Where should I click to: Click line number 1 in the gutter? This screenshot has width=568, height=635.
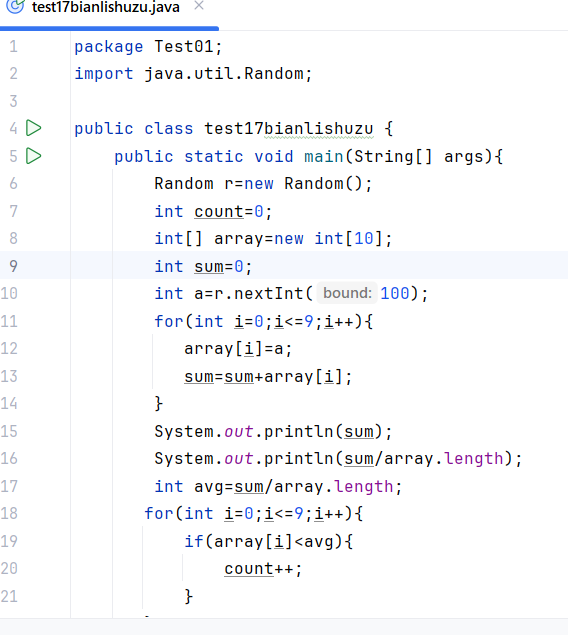[x=13, y=46]
